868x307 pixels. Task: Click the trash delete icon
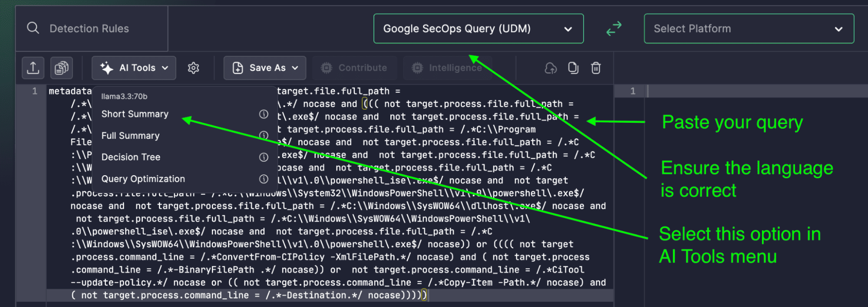(596, 68)
